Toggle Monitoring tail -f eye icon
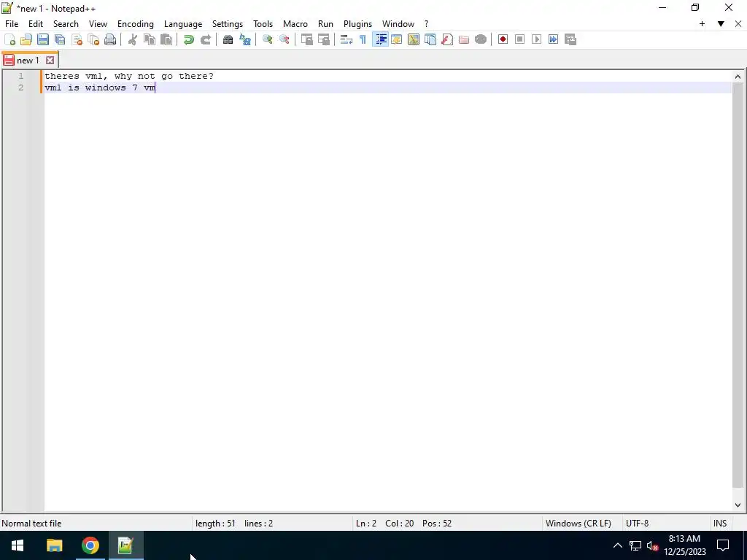747x560 pixels. point(481,39)
